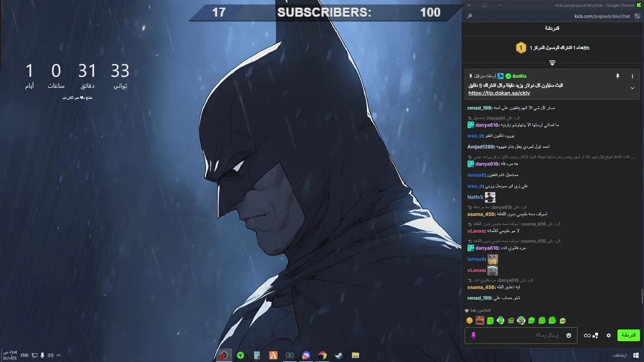Open Naifo1 username in chat

pos(474,198)
